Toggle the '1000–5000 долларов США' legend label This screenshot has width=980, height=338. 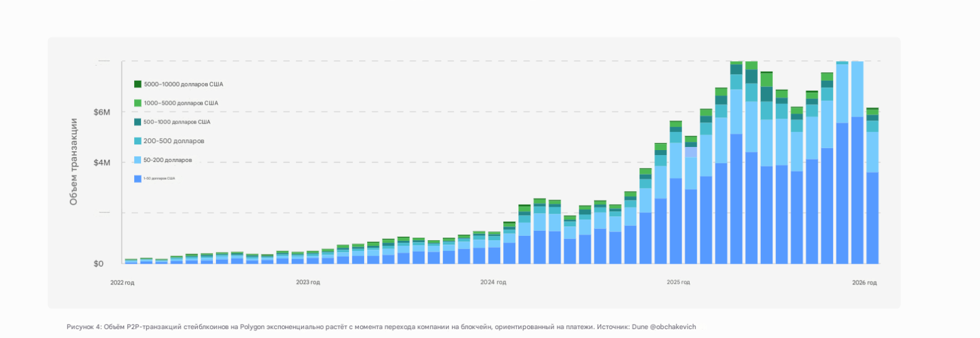click(x=181, y=103)
